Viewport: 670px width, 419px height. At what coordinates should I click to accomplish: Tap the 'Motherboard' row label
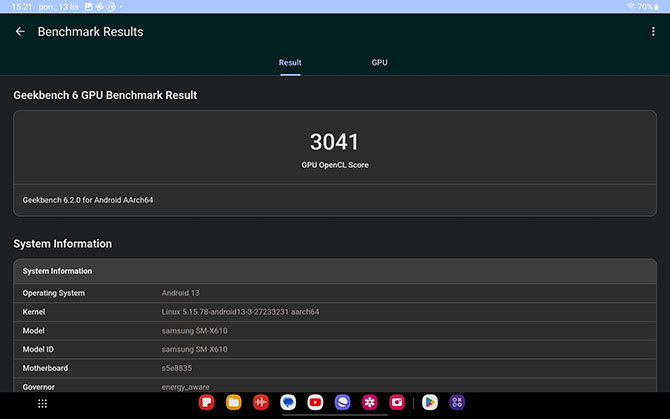click(x=45, y=368)
